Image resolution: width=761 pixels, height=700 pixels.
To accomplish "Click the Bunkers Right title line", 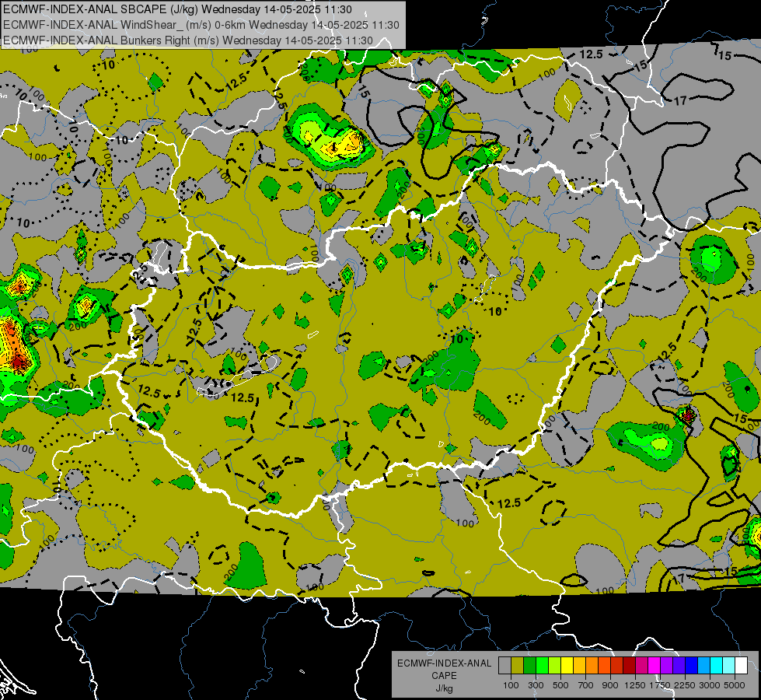I will [188, 40].
